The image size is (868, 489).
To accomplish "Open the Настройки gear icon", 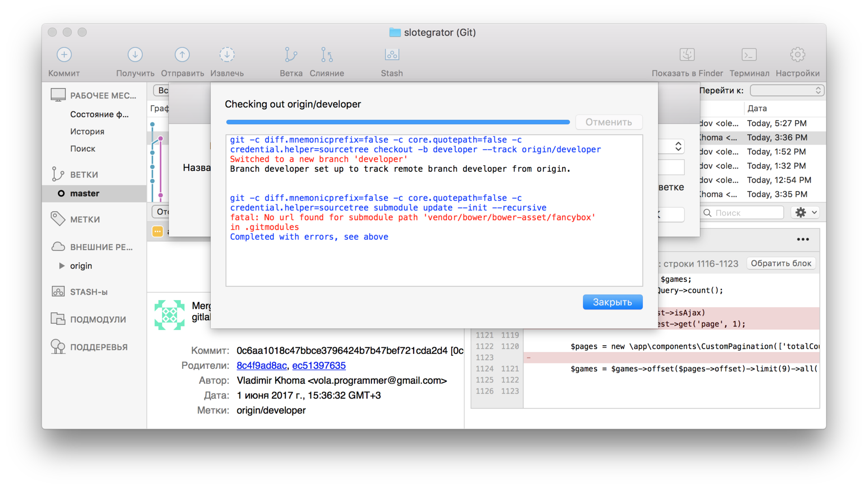I will pos(797,55).
